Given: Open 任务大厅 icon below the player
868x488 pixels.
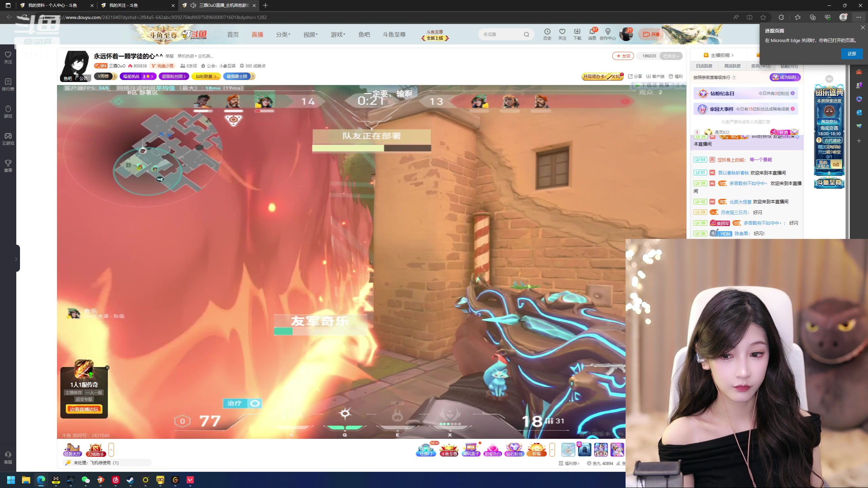Looking at the screenshot, I should click(x=72, y=450).
